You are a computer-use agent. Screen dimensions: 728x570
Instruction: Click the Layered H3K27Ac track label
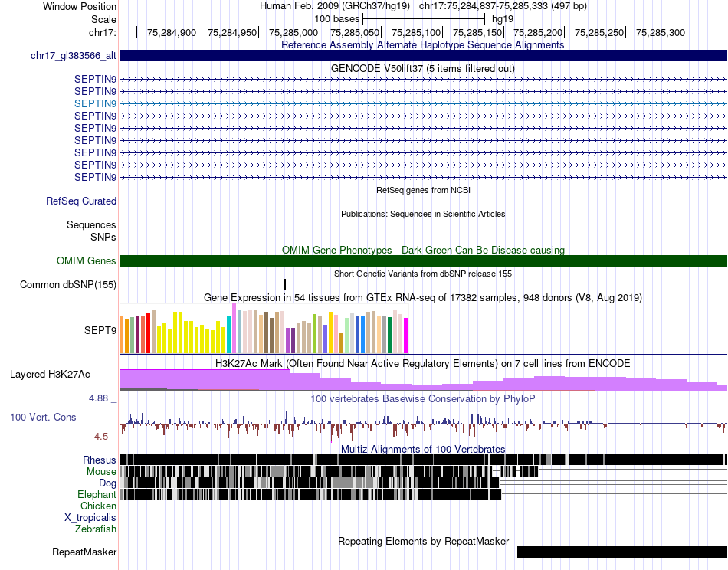[50, 374]
